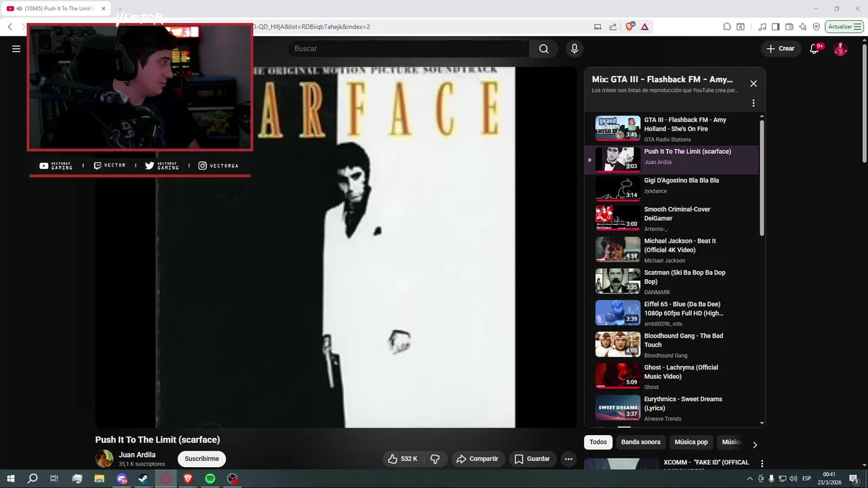The height and width of the screenshot is (488, 868).
Task: Click the Crear button
Action: [781, 49]
